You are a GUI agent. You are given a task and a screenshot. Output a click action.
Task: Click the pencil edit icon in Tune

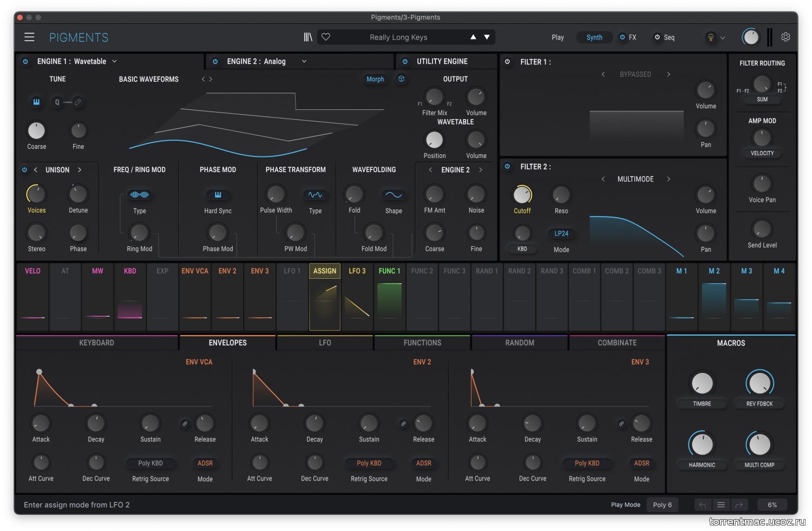tap(78, 102)
